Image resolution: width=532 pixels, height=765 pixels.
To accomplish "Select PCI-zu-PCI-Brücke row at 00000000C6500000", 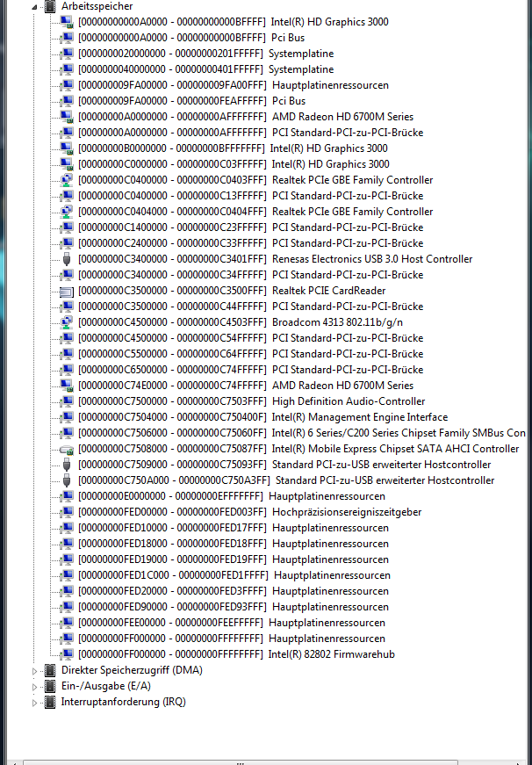I will point(250,370).
